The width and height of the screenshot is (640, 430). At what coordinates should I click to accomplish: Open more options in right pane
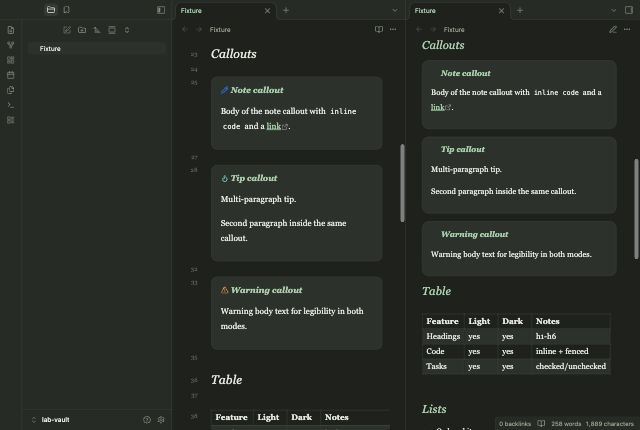pyautogui.click(x=627, y=29)
